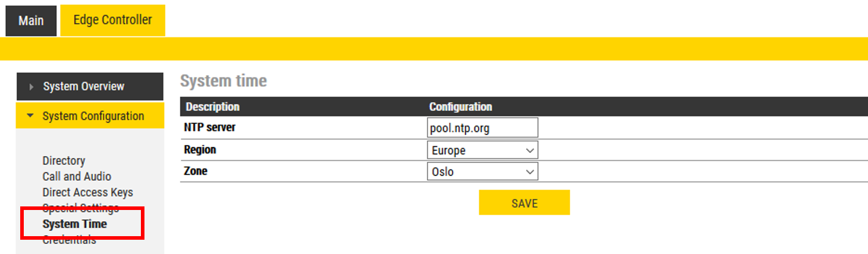Expand the System Overview section arrow
Screen dimensions: 868x254
[32, 87]
